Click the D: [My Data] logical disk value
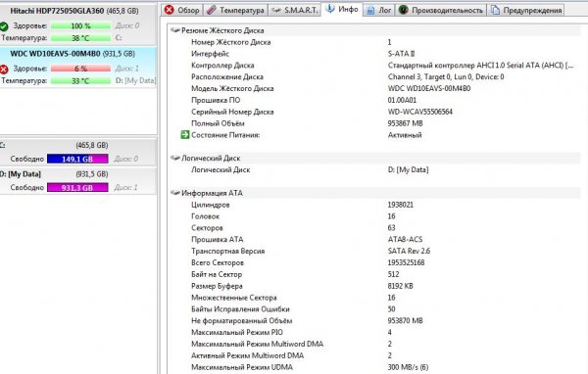 click(408, 169)
